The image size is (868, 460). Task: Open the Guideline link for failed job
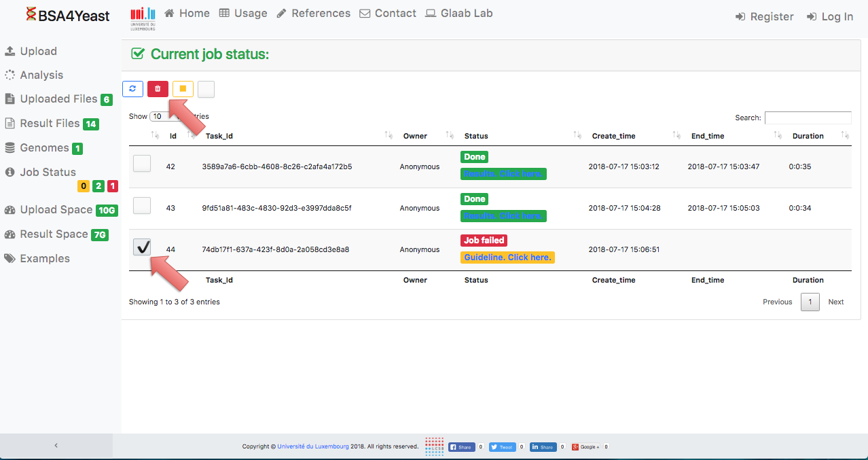click(x=507, y=258)
